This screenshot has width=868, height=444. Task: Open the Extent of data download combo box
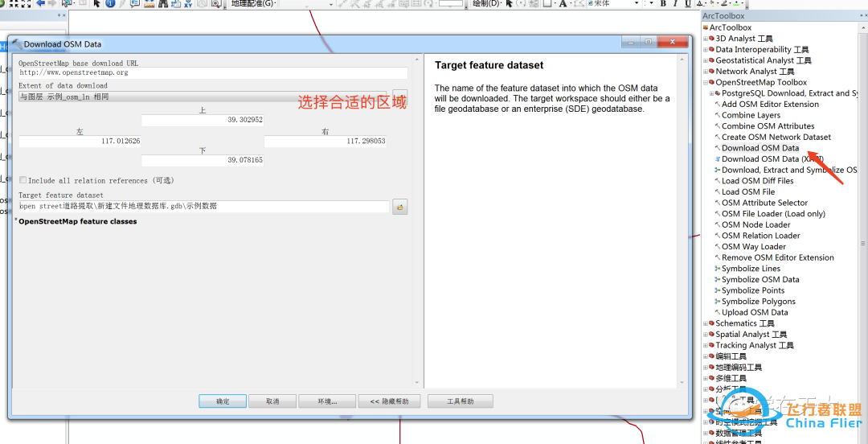[x=203, y=97]
